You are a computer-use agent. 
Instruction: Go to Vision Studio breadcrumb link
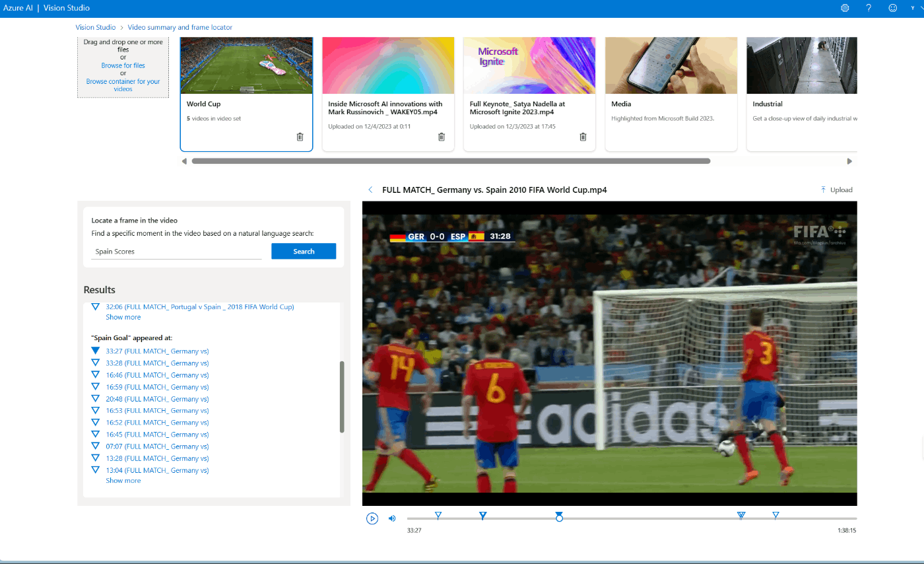coord(96,27)
